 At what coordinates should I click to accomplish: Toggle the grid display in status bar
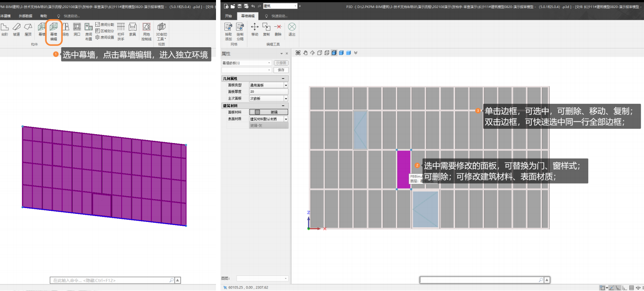point(632,288)
